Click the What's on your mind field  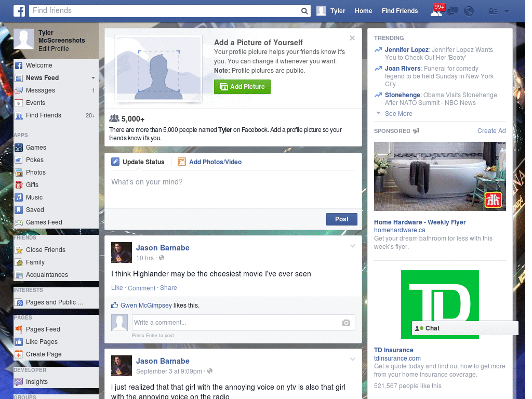click(x=233, y=190)
